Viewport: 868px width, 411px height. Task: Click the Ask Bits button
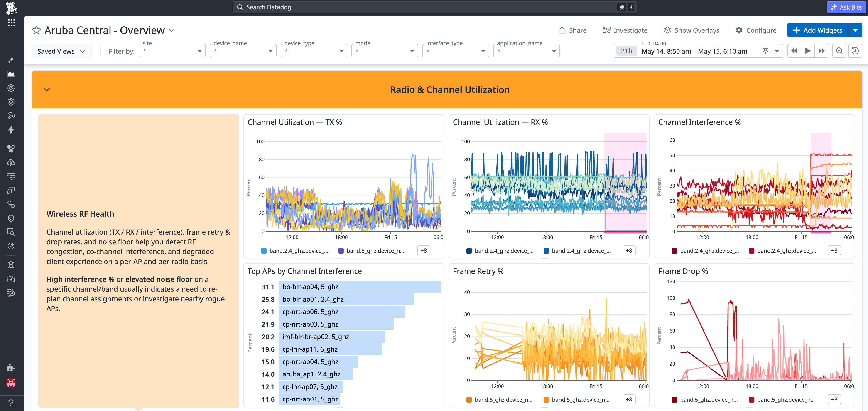pos(846,7)
